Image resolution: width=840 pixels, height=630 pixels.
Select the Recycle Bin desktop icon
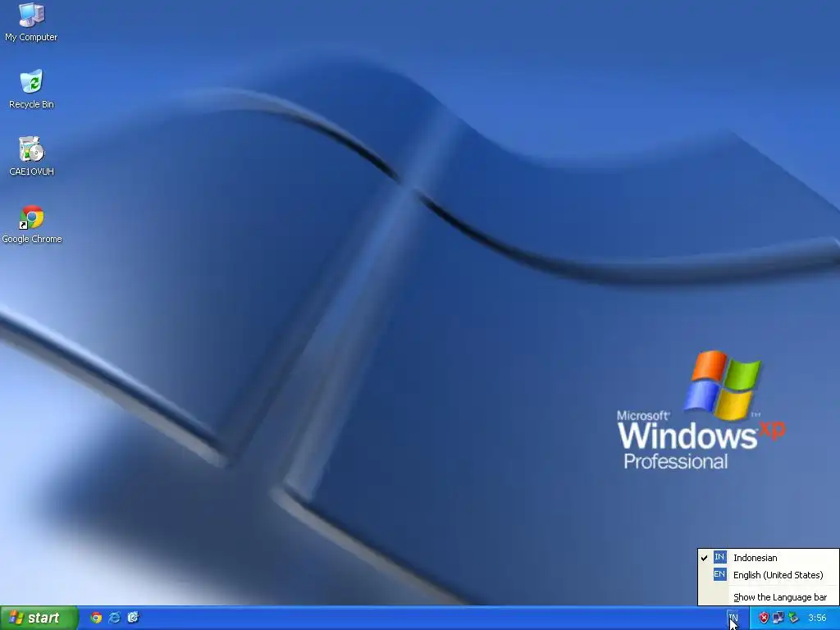31,89
